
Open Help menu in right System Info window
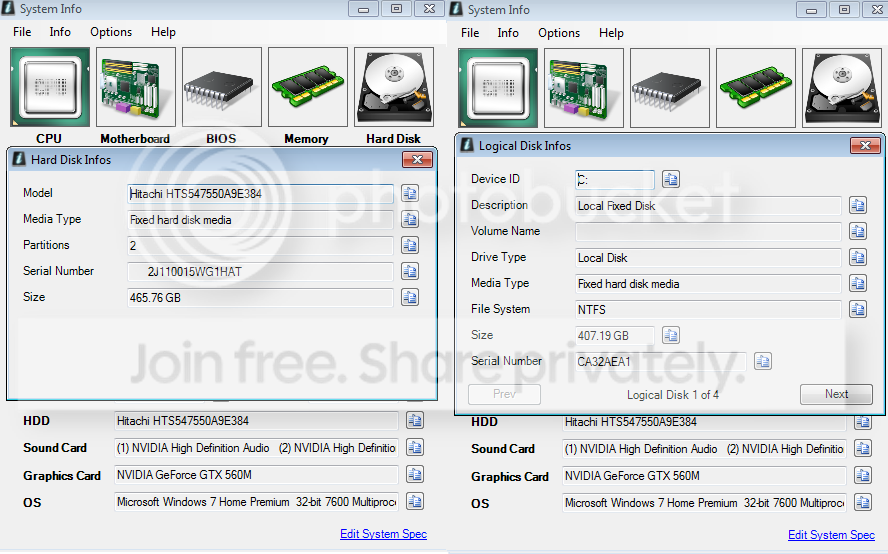pos(611,33)
